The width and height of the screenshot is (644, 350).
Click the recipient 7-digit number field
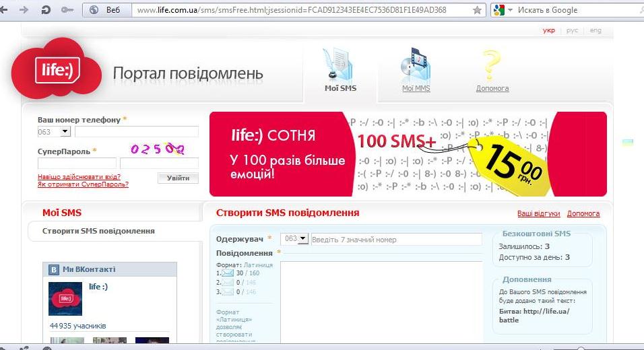click(396, 240)
